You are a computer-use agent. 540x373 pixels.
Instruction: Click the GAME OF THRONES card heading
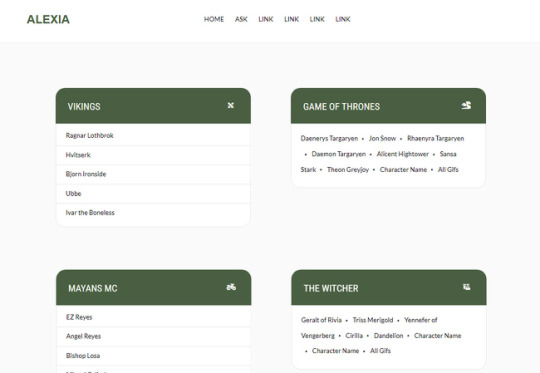coord(341,106)
